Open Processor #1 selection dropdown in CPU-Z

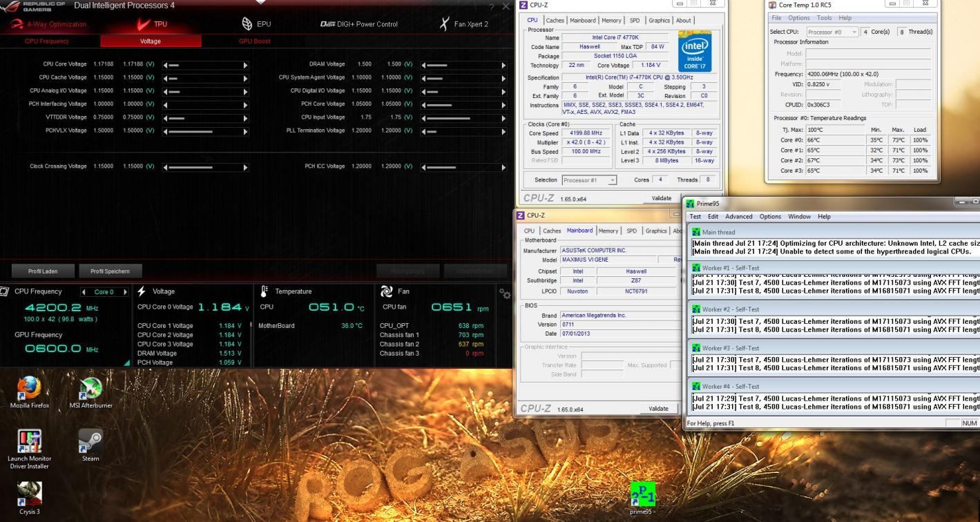pyautogui.click(x=589, y=180)
